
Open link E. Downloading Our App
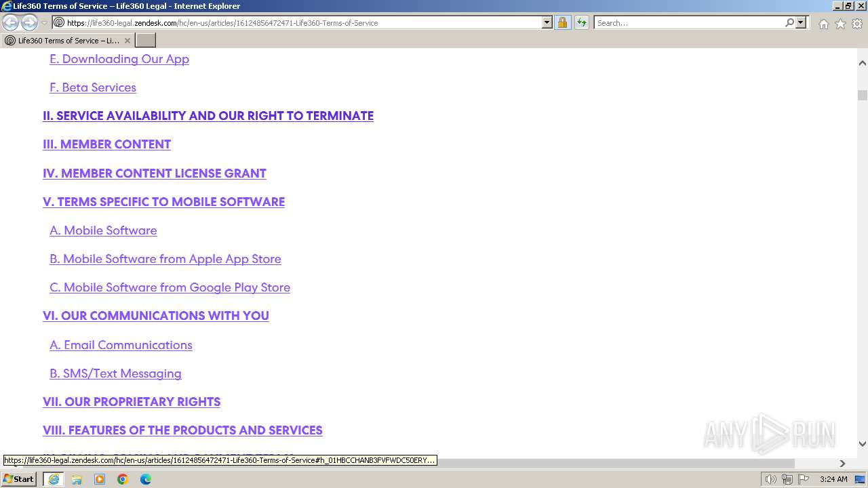point(119,59)
